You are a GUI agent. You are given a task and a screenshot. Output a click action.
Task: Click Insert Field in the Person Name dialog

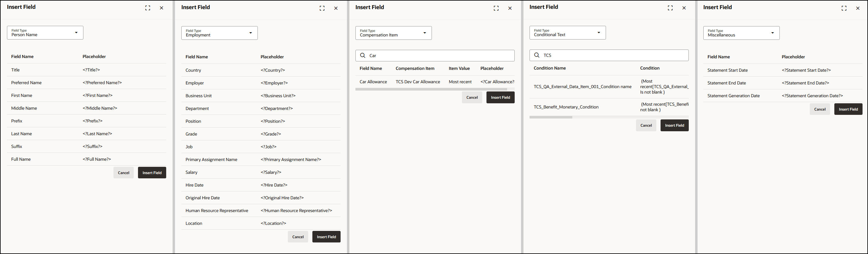(x=152, y=173)
